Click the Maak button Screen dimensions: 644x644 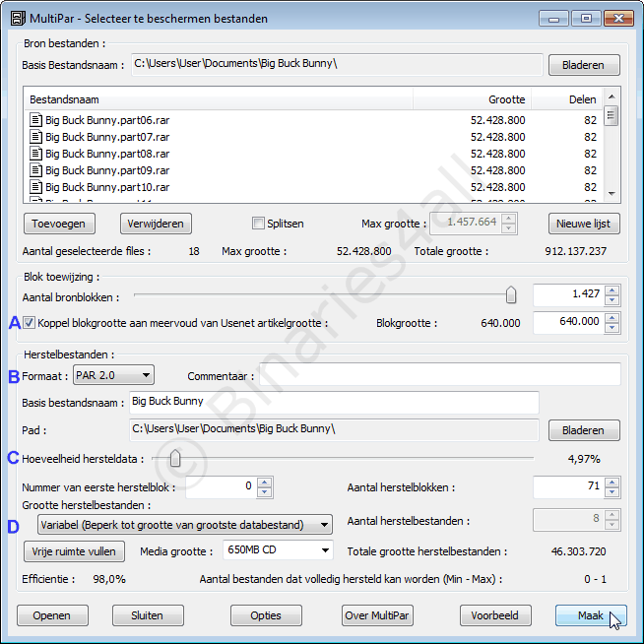click(x=591, y=615)
